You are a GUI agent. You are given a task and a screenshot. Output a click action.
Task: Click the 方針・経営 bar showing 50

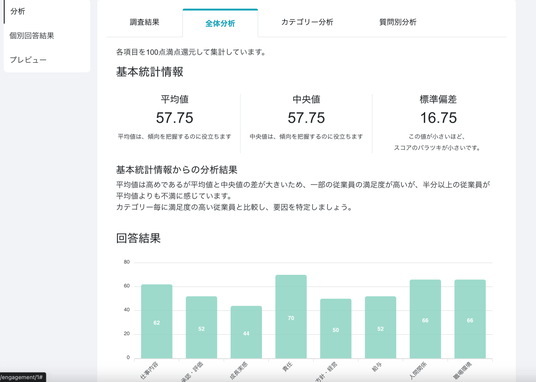336,329
